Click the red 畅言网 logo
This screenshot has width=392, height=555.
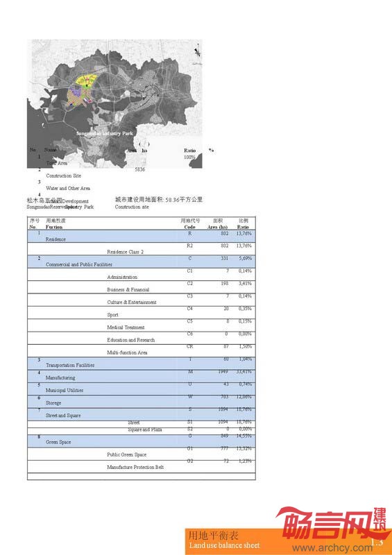click(x=332, y=523)
